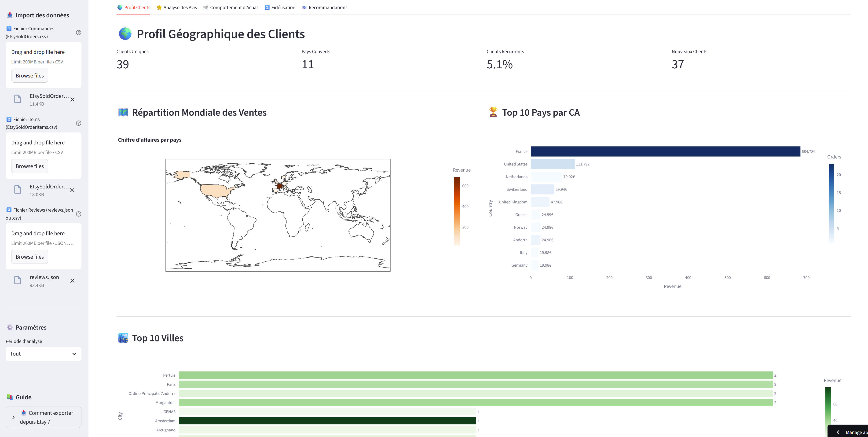The image size is (868, 437).
Task: Click the trophy icon beside Top 10 Pays
Action: (x=493, y=112)
